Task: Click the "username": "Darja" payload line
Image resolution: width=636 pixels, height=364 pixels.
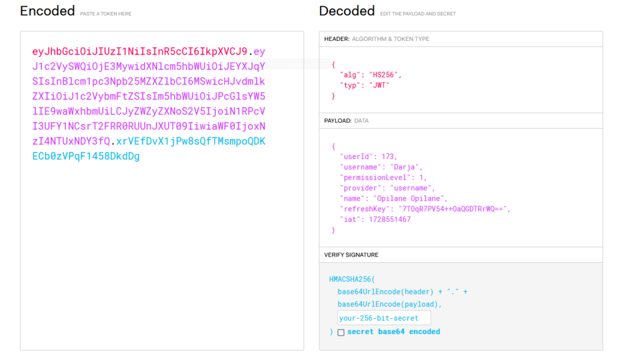Action: (x=381, y=167)
